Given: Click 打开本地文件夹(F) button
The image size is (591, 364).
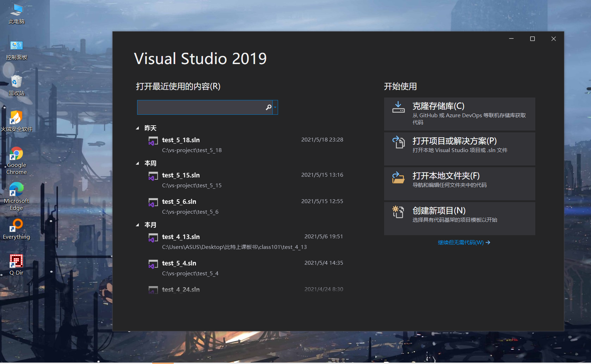Looking at the screenshot, I should [460, 184].
